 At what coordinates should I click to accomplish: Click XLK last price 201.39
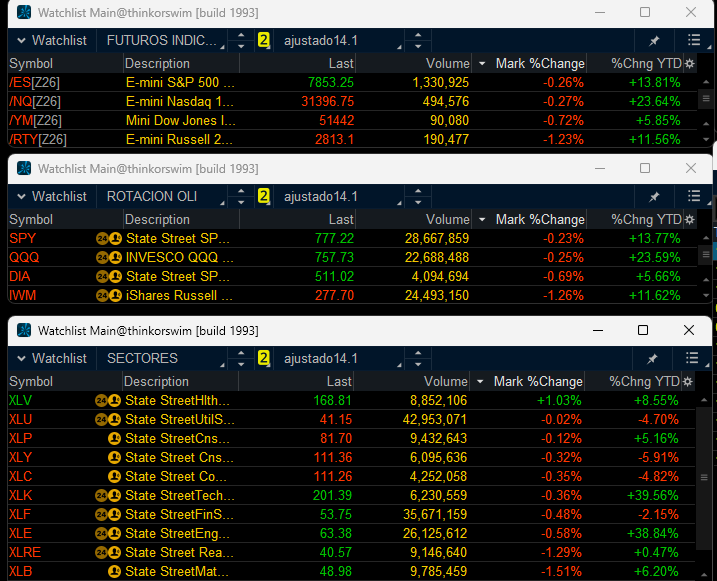click(332, 496)
